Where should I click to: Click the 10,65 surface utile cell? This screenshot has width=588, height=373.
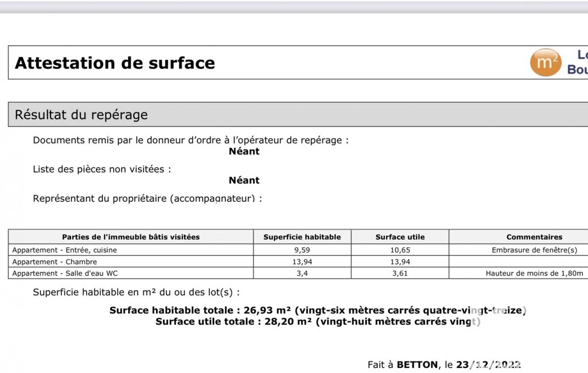(x=400, y=250)
